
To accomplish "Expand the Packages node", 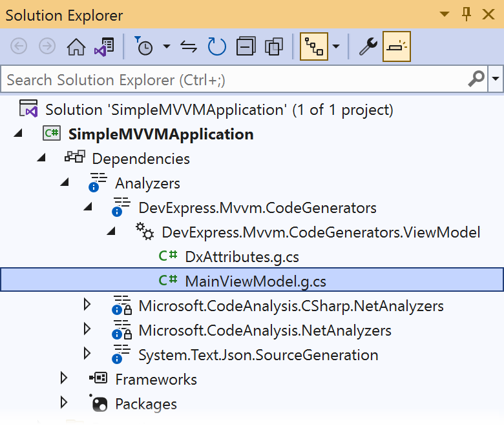I will [63, 402].
